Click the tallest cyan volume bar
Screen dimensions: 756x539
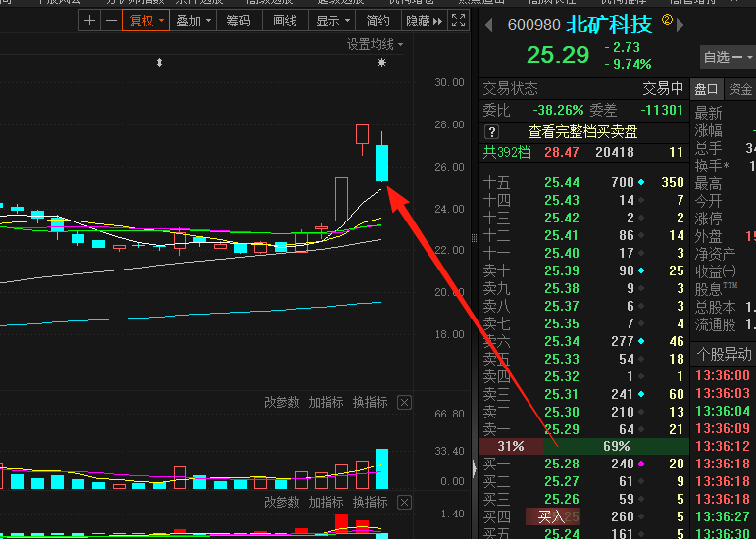click(x=381, y=468)
